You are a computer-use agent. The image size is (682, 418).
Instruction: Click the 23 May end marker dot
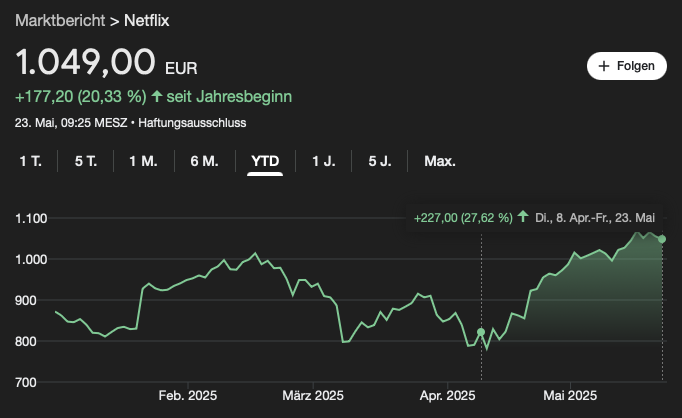point(662,239)
